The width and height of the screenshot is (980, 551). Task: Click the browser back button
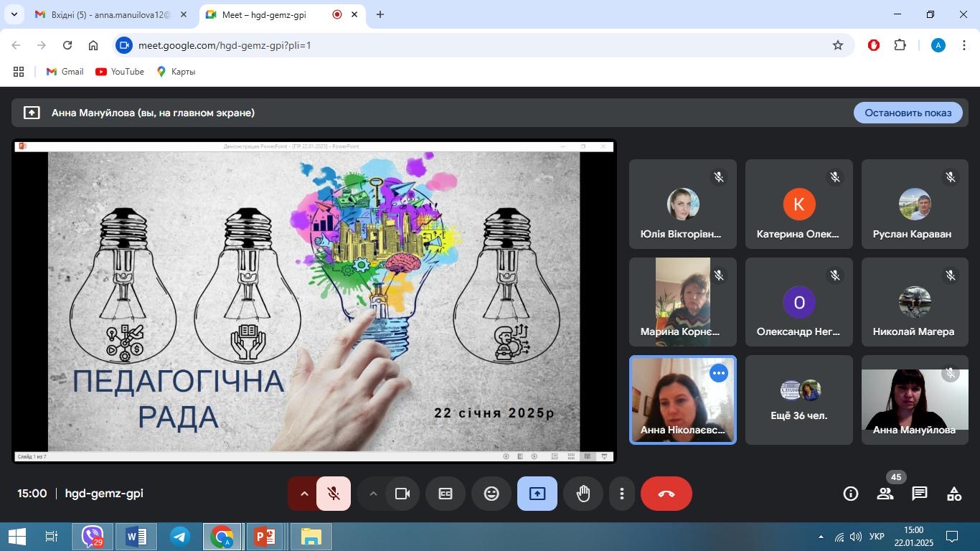coord(16,45)
